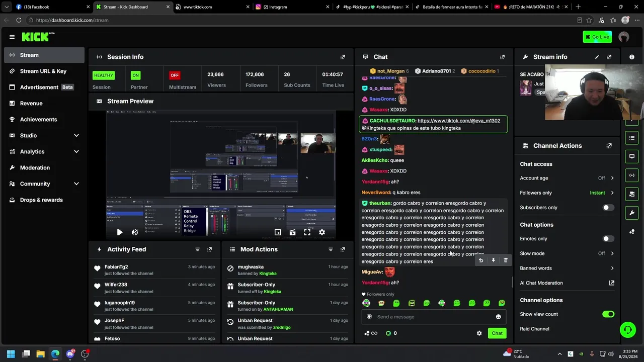Pop out the Channel Actions panel
Viewport: 644px width, 362px height.
609,146
